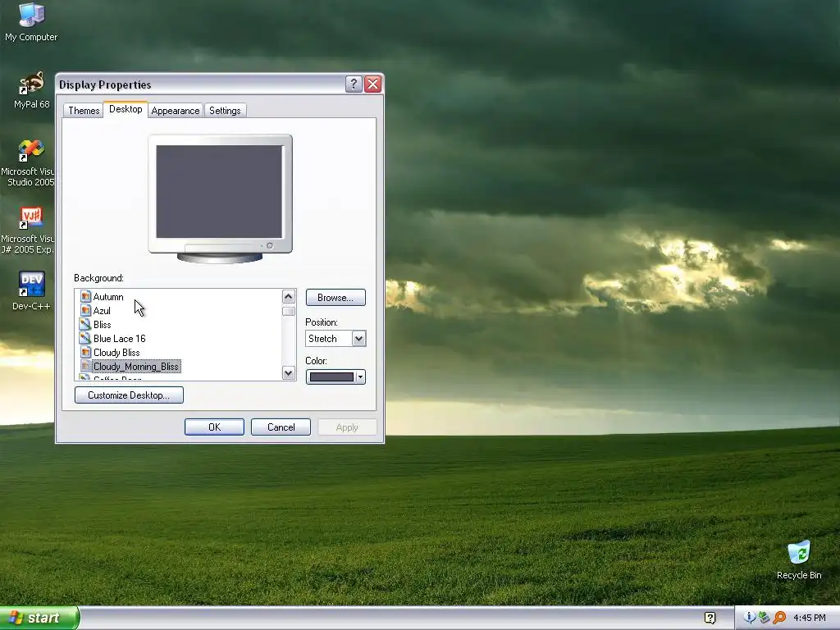Switch to the Settings tab
Screen dimensions: 840x630
point(225,111)
